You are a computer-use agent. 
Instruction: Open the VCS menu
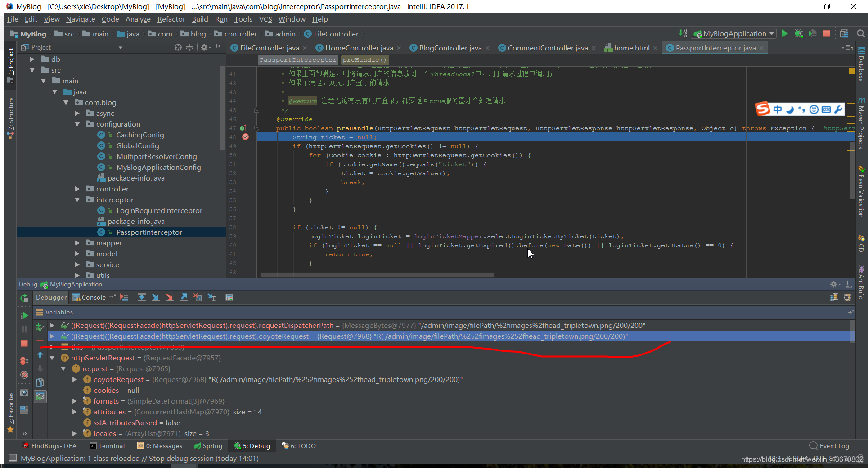(x=265, y=19)
